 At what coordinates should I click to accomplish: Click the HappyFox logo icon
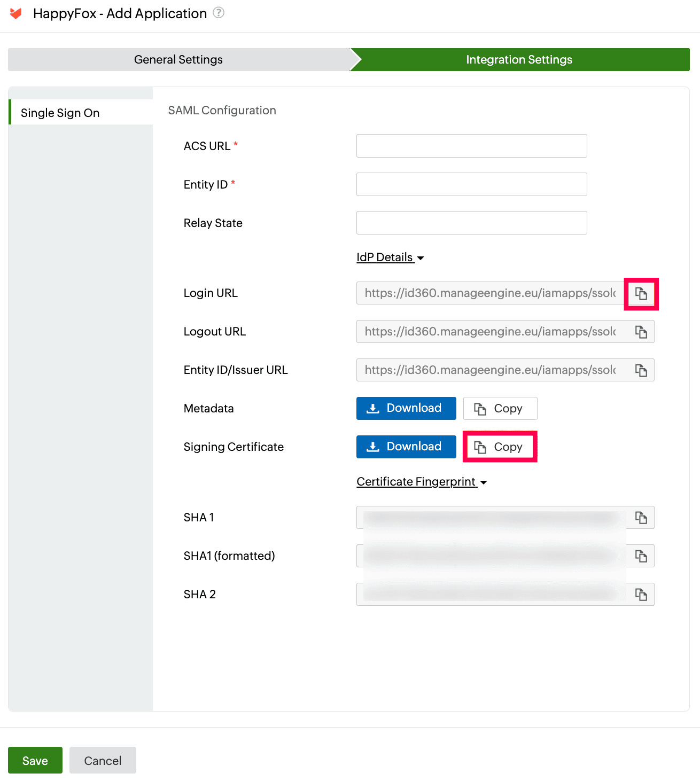16,13
